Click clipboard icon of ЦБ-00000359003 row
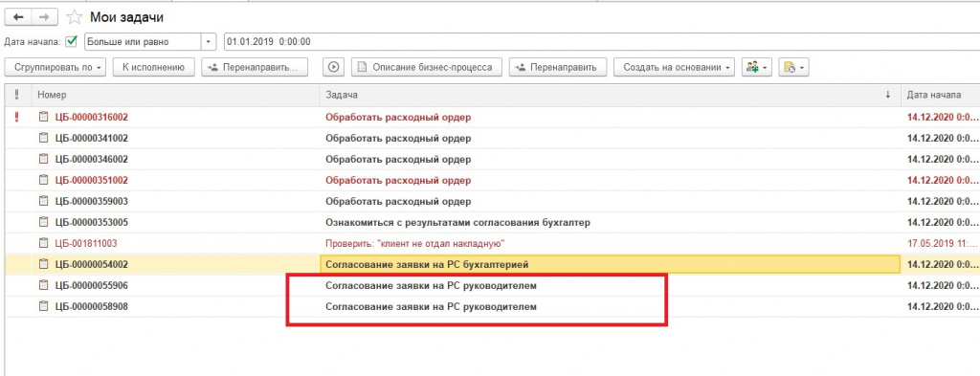The width and height of the screenshot is (980, 376). click(43, 201)
